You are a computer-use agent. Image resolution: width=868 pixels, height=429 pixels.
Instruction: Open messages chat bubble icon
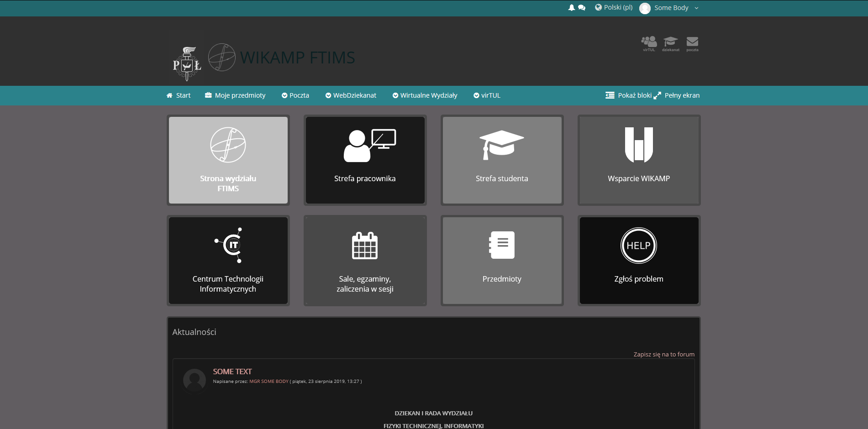582,8
